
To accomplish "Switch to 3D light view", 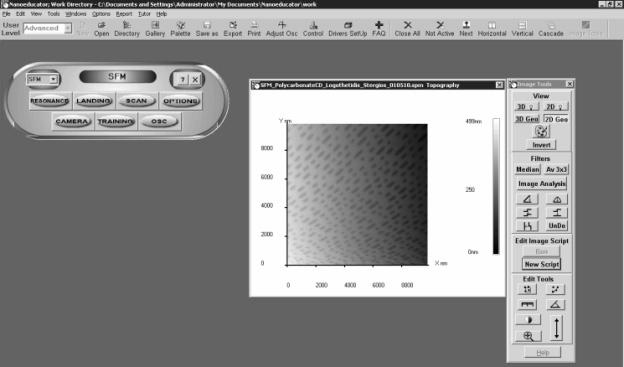I will [526, 107].
